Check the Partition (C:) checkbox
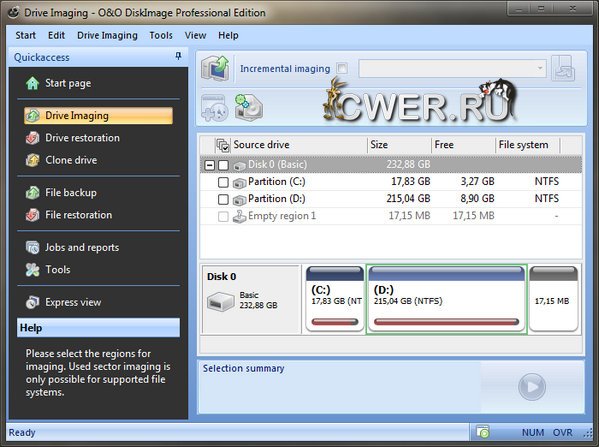 click(223, 182)
